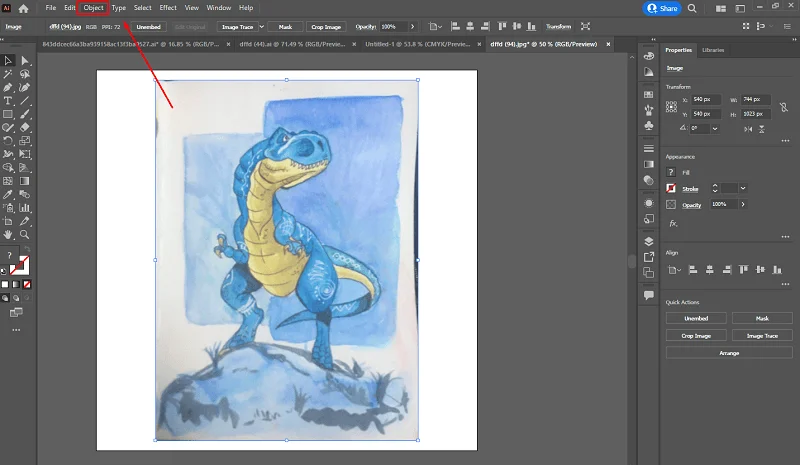
Task: Expand Opacity arrow in the Appearance section
Action: pyautogui.click(x=743, y=204)
